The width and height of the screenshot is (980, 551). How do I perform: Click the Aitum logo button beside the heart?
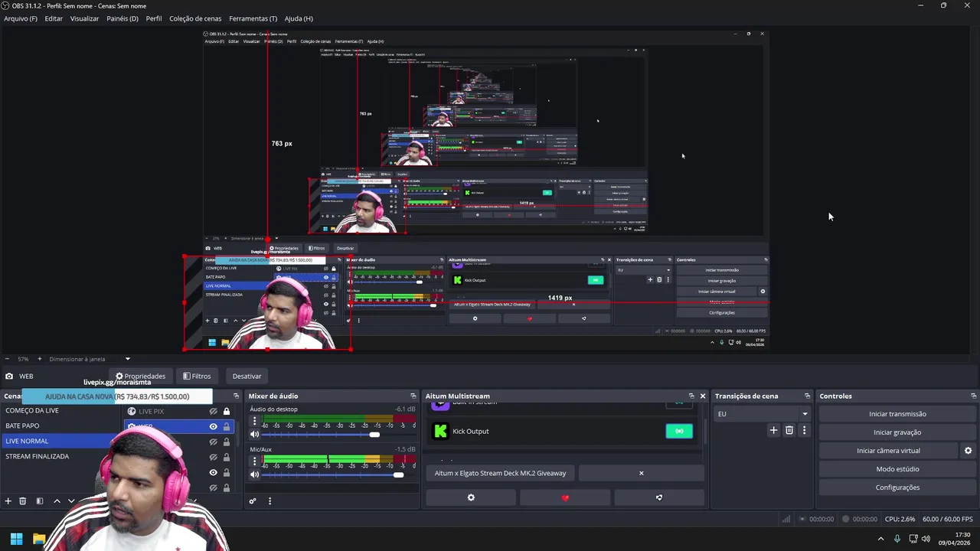tap(659, 497)
